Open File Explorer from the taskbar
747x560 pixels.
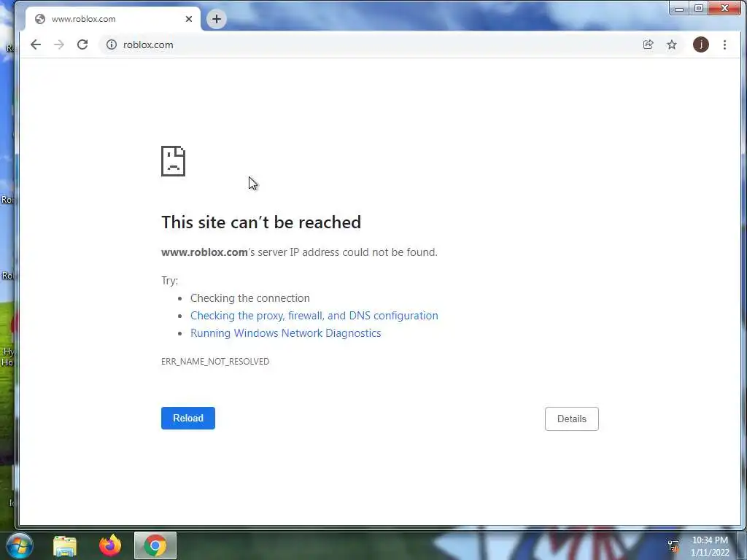(65, 545)
